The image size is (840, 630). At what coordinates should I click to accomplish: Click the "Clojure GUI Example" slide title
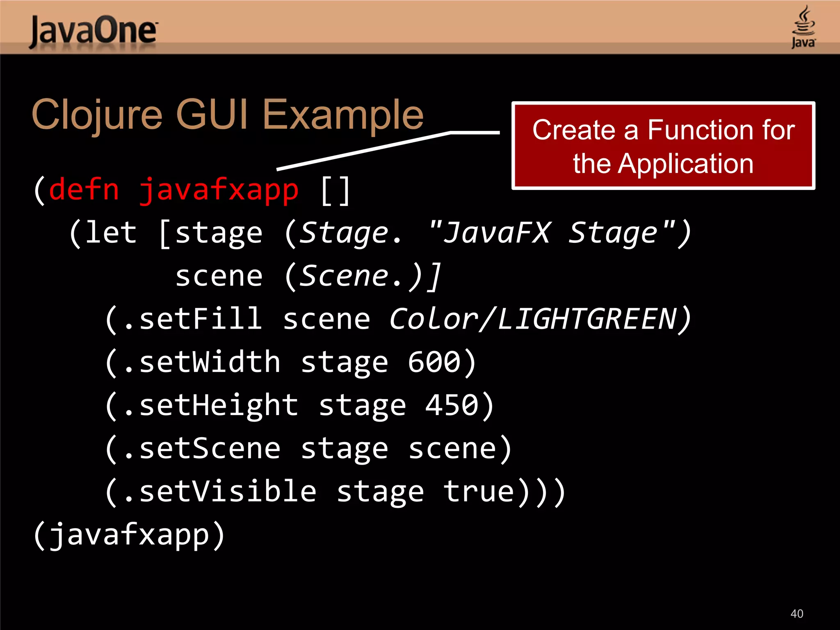point(228,115)
